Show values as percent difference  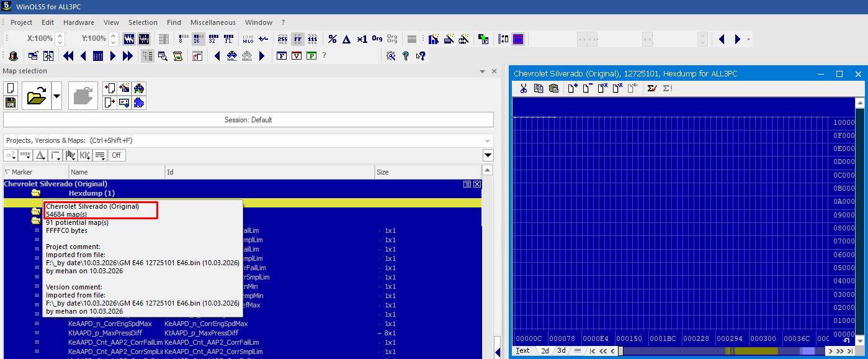333,39
